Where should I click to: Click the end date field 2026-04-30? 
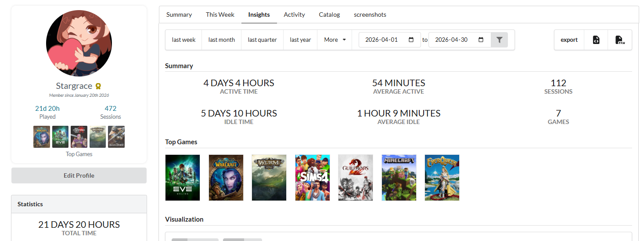(460, 40)
